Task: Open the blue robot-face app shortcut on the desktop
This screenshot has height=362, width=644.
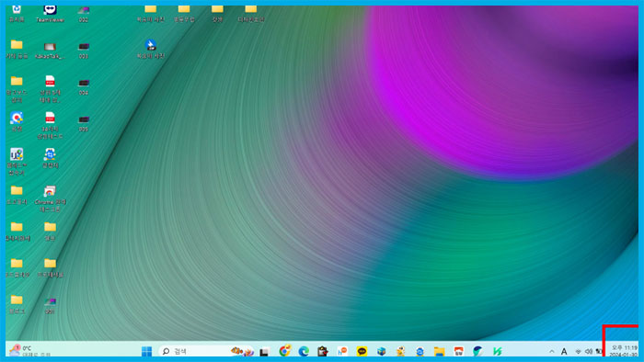Action: pyautogui.click(x=50, y=158)
